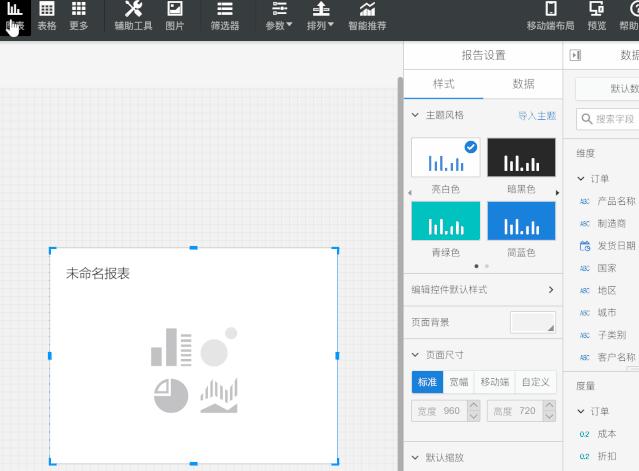639x471 pixels.
Task: Go to next theme page arrow
Action: click(557, 193)
